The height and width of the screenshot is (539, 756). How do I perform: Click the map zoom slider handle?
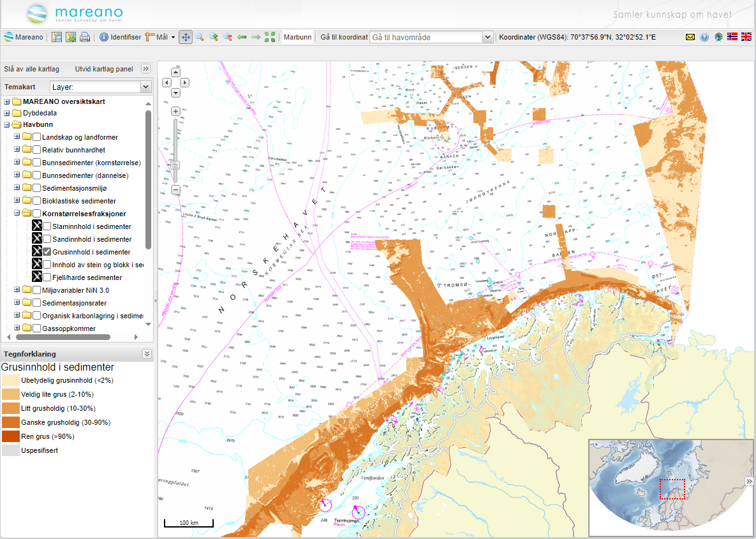[176, 165]
